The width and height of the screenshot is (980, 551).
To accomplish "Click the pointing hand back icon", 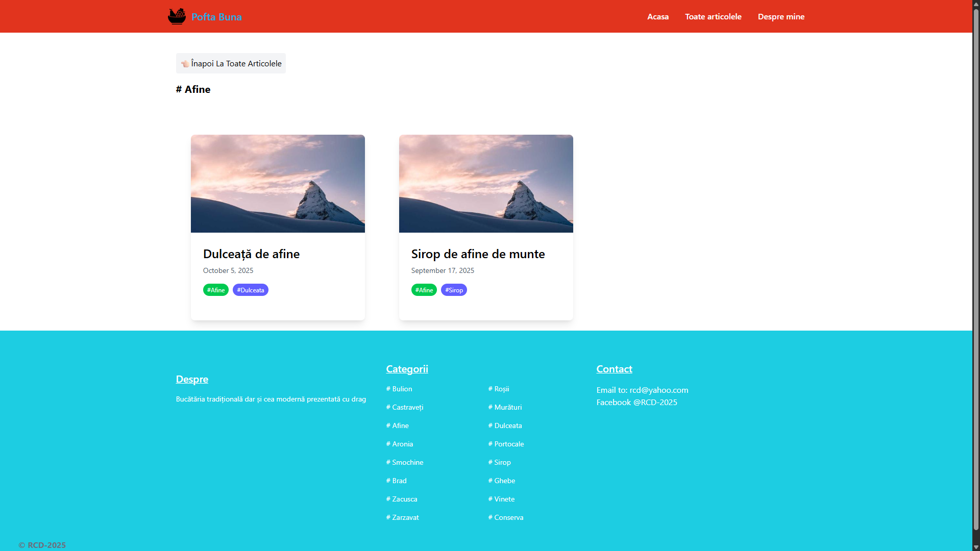I will tap(185, 64).
